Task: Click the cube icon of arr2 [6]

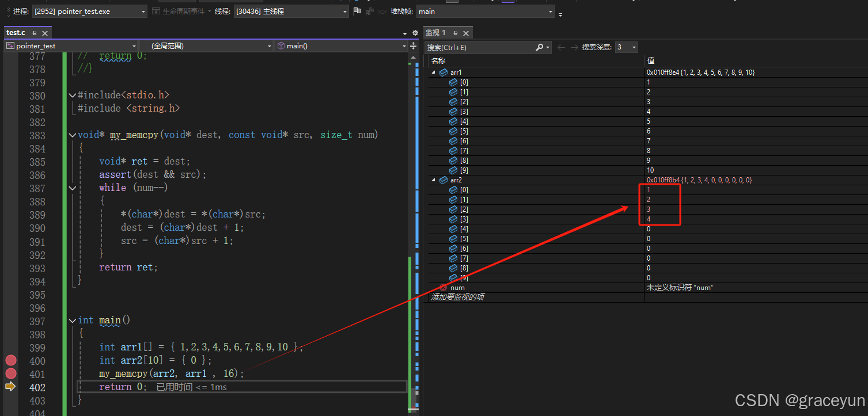Action: (x=453, y=249)
